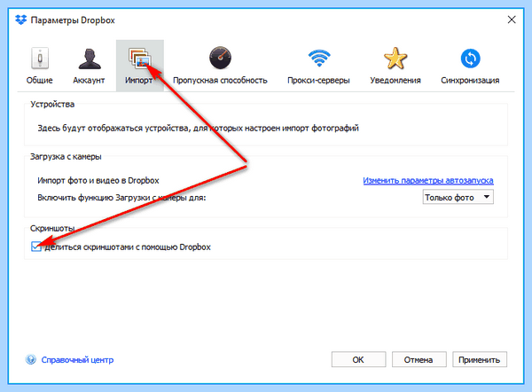
Task: Toggle Делиться скриншотами с помощью Dropbox checkbox
Action: [x=36, y=247]
